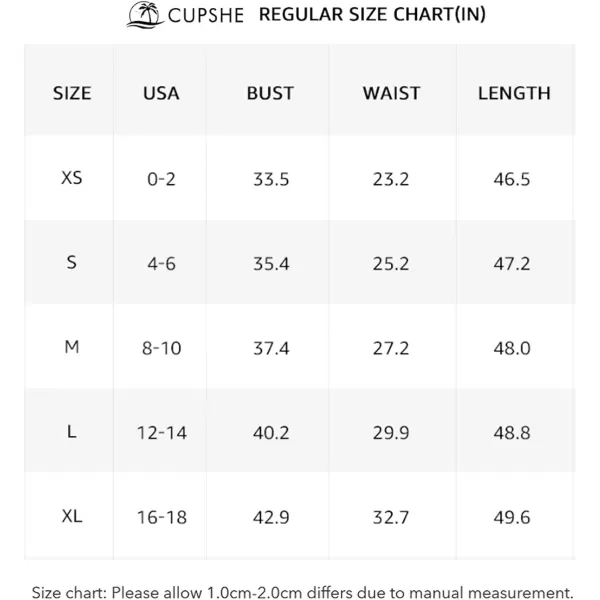This screenshot has height=600, width=600.
Task: Click the XL size row label
Action: pyautogui.click(x=72, y=516)
